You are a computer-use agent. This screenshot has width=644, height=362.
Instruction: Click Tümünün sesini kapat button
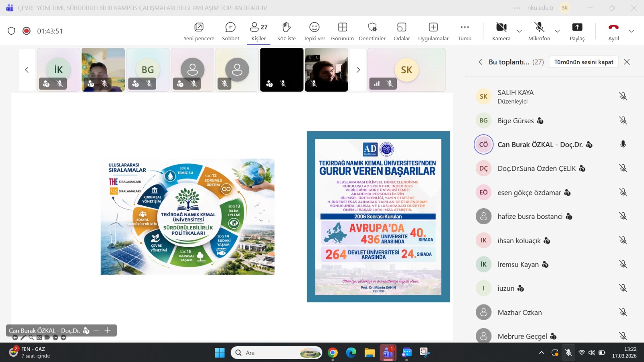[x=583, y=62]
